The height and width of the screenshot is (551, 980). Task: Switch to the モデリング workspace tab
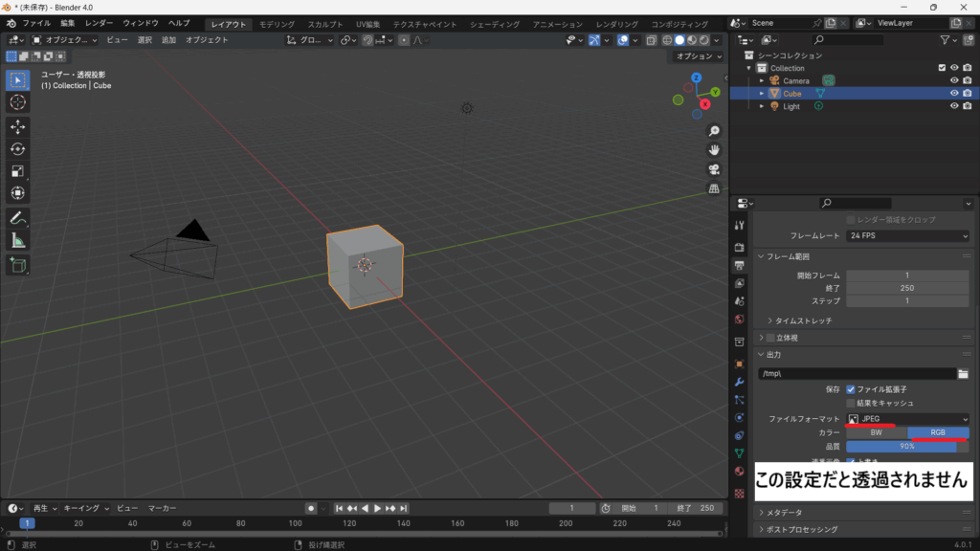point(278,24)
